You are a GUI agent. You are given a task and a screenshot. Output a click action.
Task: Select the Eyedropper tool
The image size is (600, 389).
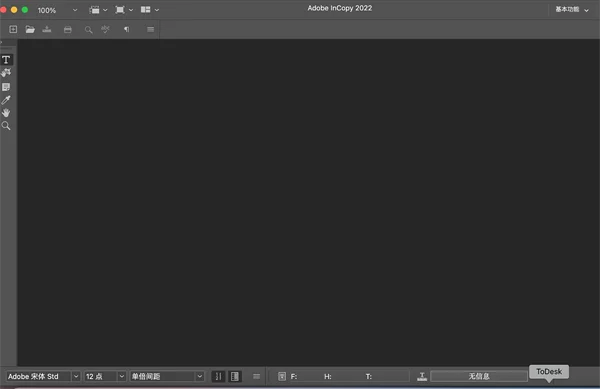coord(6,100)
